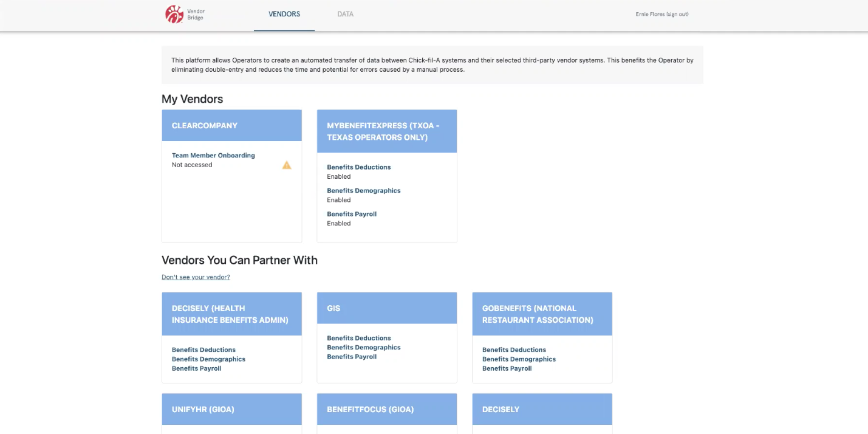Click "Enabled" status below MyBenefitExpress Benefits Deductions
Image resolution: width=868 pixels, height=434 pixels.
click(339, 177)
